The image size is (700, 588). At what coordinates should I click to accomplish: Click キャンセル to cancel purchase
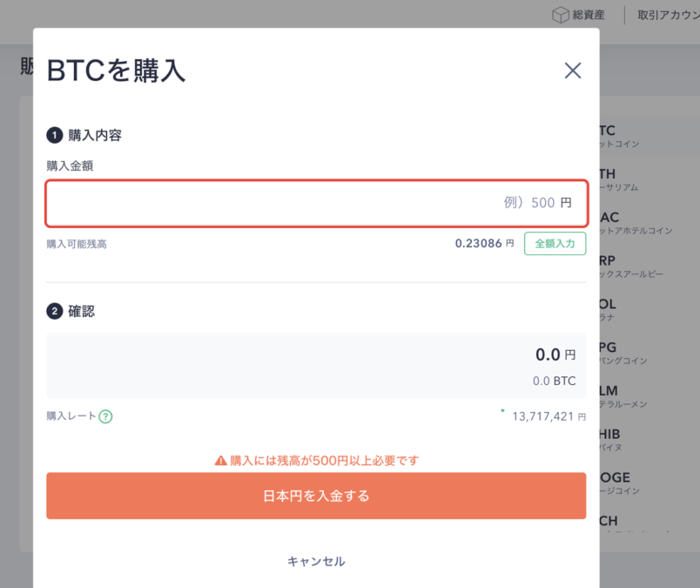[x=316, y=561]
